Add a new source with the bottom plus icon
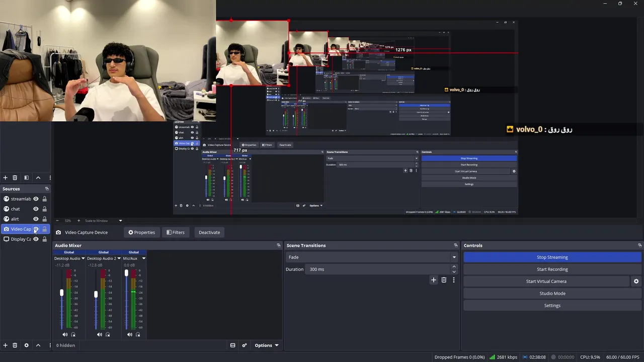This screenshot has height=362, width=644. tap(6, 345)
